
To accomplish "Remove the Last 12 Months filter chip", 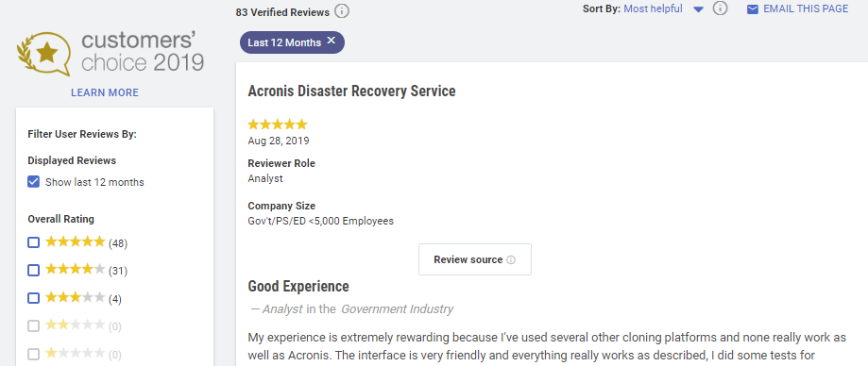I will pos(331,41).
